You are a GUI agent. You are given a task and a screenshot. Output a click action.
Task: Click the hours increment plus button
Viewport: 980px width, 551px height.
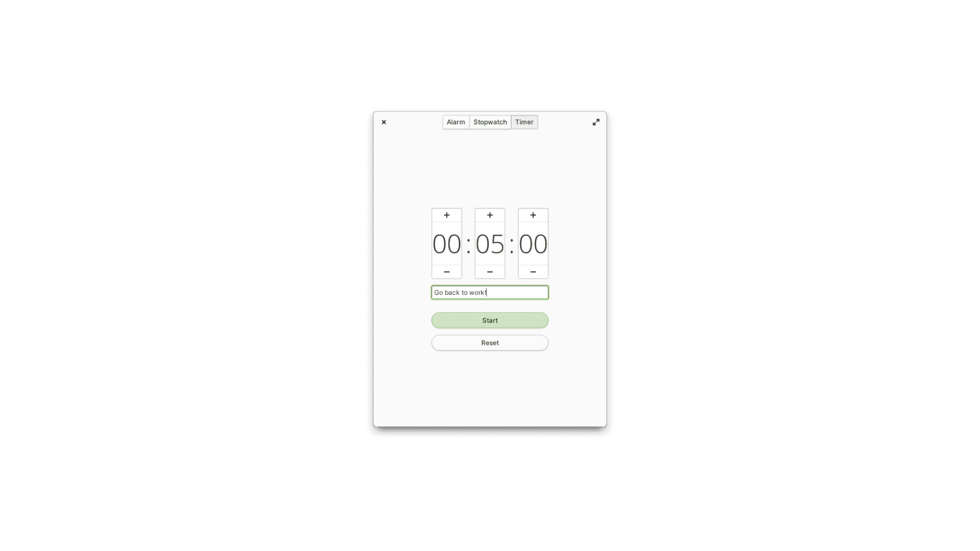447,215
